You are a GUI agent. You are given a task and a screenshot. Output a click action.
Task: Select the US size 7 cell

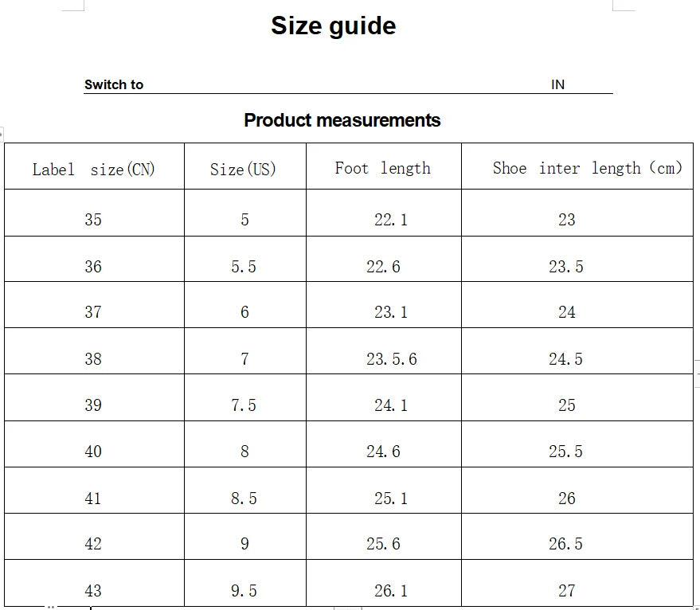[244, 359]
